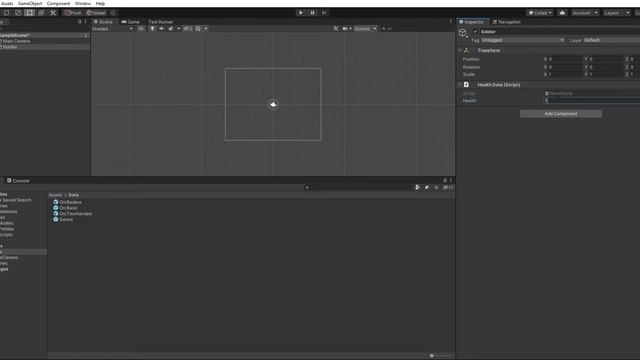Image resolution: width=640 pixels, height=360 pixels.
Task: Open the Scene camera settings icon
Action: tap(345, 29)
